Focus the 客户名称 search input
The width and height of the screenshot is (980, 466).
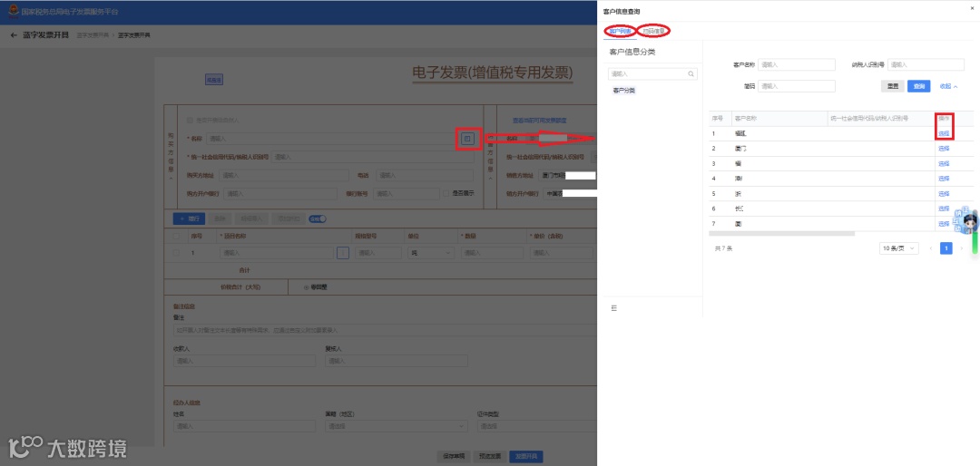(x=797, y=65)
